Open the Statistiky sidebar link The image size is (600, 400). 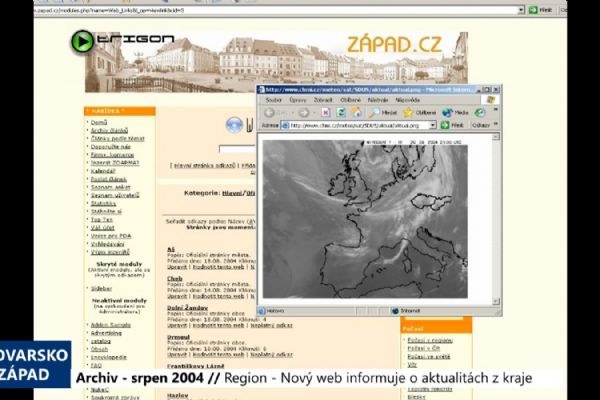(x=103, y=203)
